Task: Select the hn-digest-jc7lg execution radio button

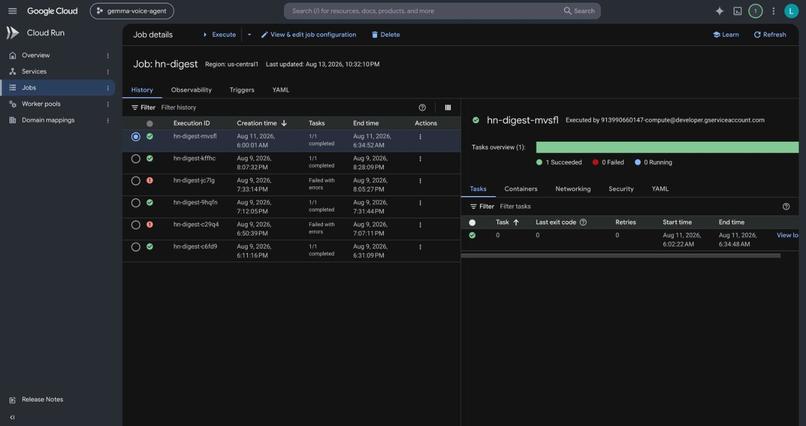Action: [x=136, y=181]
